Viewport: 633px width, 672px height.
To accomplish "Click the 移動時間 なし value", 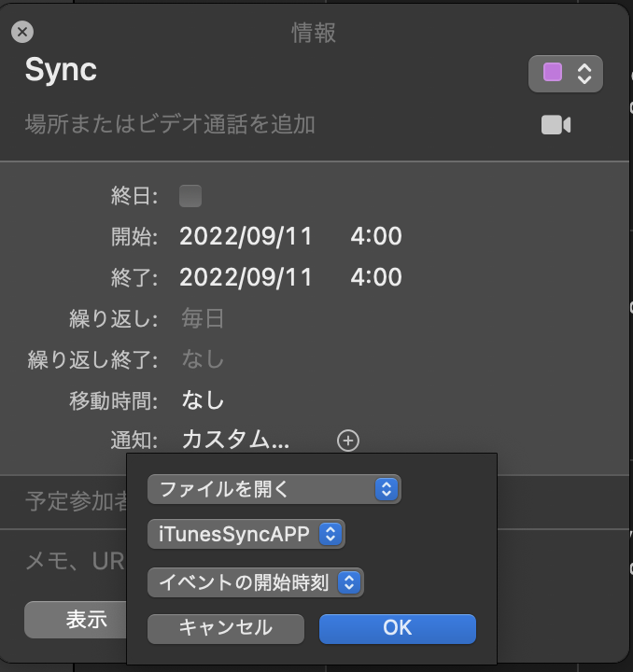I will 203,400.
